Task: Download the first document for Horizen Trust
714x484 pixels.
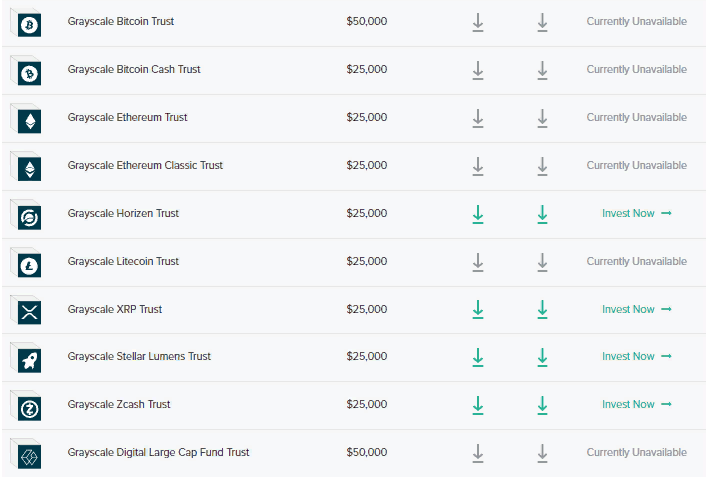Action: pyautogui.click(x=478, y=214)
